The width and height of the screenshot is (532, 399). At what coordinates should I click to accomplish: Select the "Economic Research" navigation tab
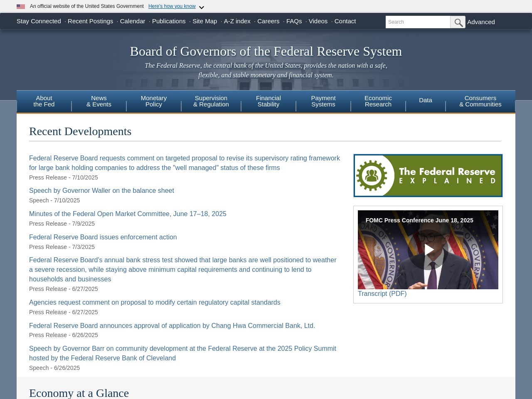[378, 101]
